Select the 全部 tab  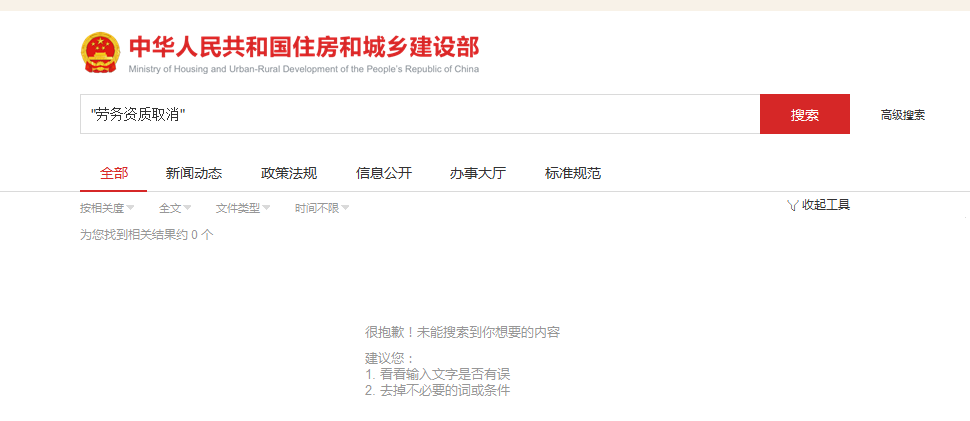pos(114,173)
